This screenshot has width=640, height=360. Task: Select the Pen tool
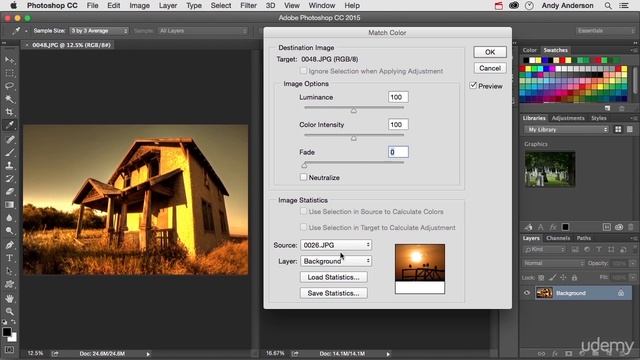coord(9,245)
